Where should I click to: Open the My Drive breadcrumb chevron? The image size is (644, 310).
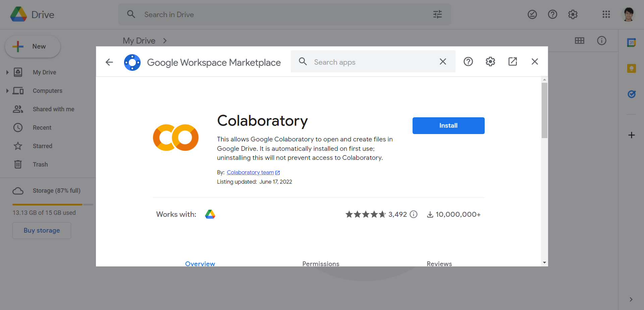pyautogui.click(x=165, y=41)
